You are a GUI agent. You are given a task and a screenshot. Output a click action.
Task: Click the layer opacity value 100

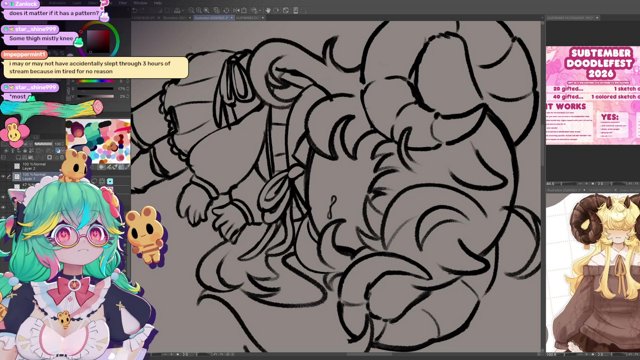[58, 144]
